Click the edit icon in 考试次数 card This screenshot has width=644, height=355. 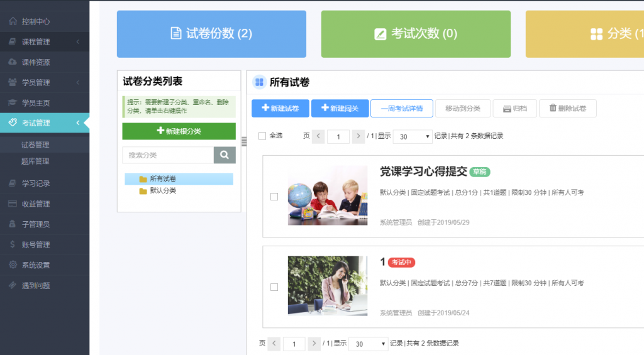tap(380, 34)
